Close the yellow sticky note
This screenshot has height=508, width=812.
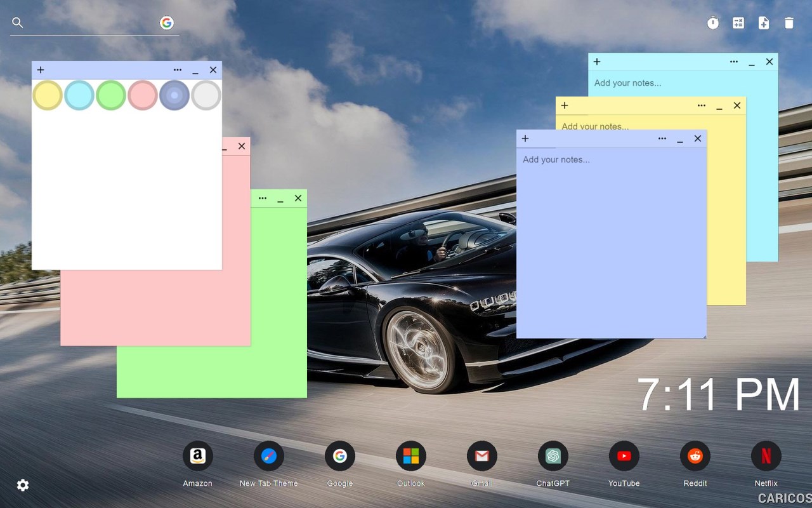737,105
